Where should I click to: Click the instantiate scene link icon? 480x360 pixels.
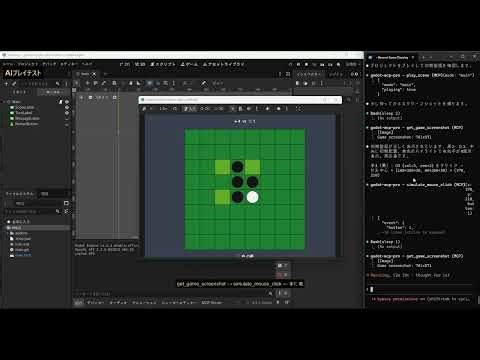click(14, 84)
